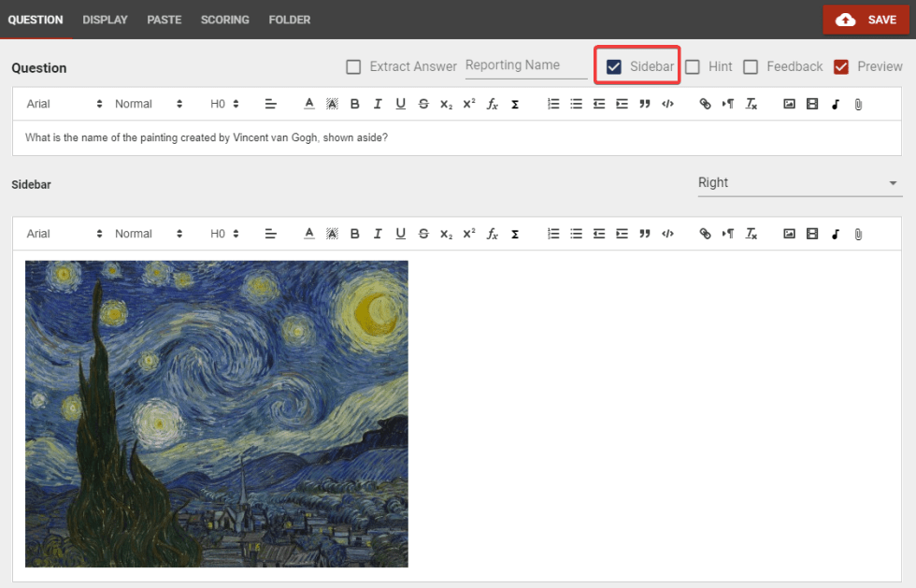Attach file in Sidebar toolbar
The height and width of the screenshot is (588, 916).
858,234
